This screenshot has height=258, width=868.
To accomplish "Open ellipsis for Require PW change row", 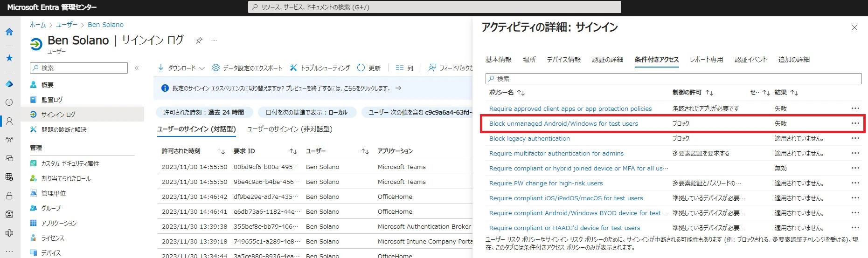I will click(x=855, y=183).
